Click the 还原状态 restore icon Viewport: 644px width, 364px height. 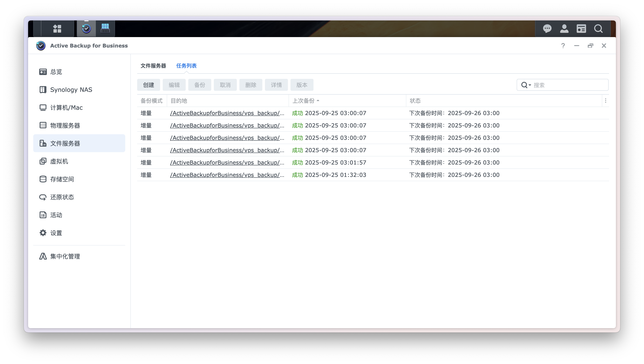pos(43,197)
